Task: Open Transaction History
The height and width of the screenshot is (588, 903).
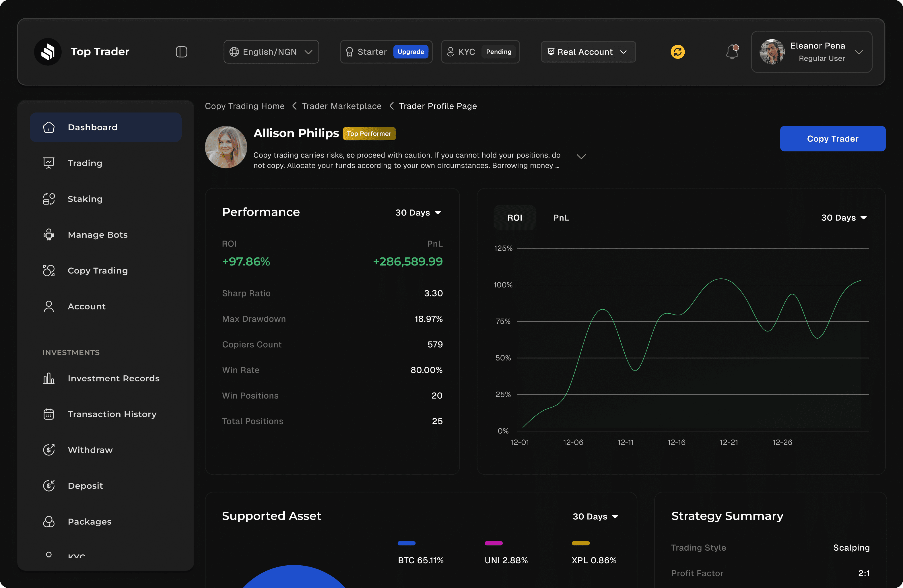Action: 112,414
